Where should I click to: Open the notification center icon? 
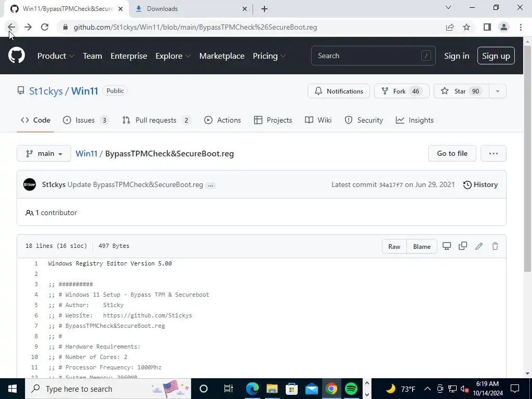coord(515,389)
